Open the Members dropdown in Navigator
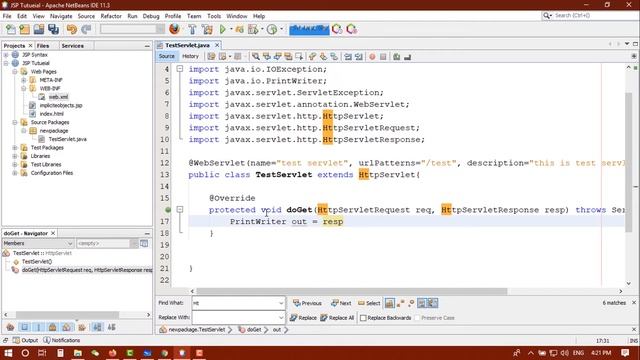Screen dimensions: 640x360 click(38, 243)
